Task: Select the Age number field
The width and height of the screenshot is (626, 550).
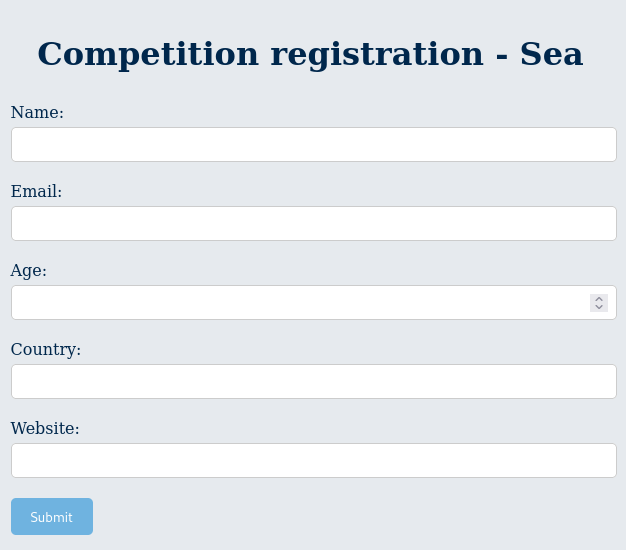Action: (x=314, y=303)
